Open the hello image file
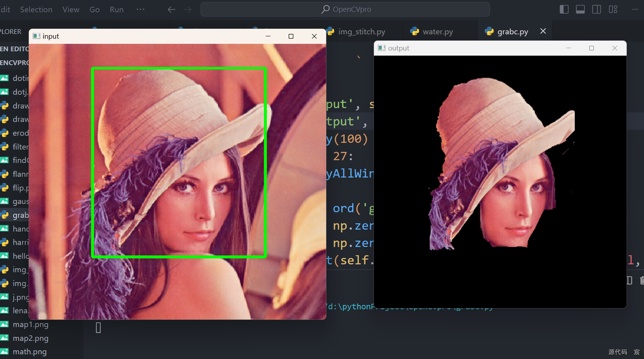Image resolution: width=644 pixels, height=359 pixels. (x=14, y=256)
